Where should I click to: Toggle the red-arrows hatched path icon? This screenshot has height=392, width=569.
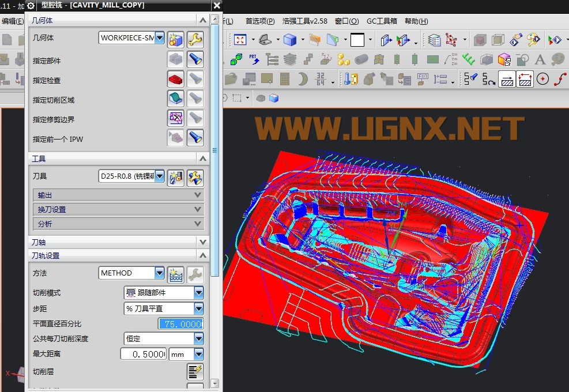click(525, 79)
